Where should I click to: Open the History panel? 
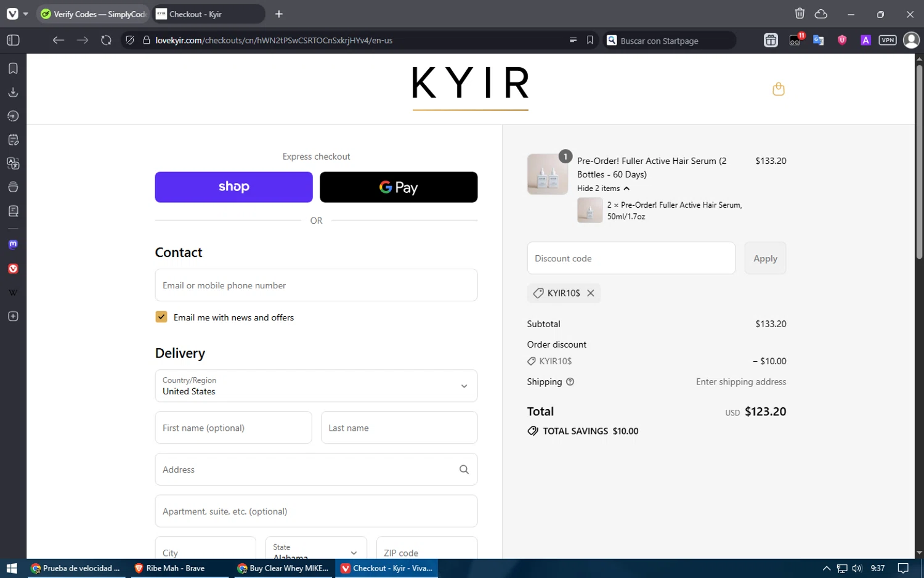click(13, 116)
